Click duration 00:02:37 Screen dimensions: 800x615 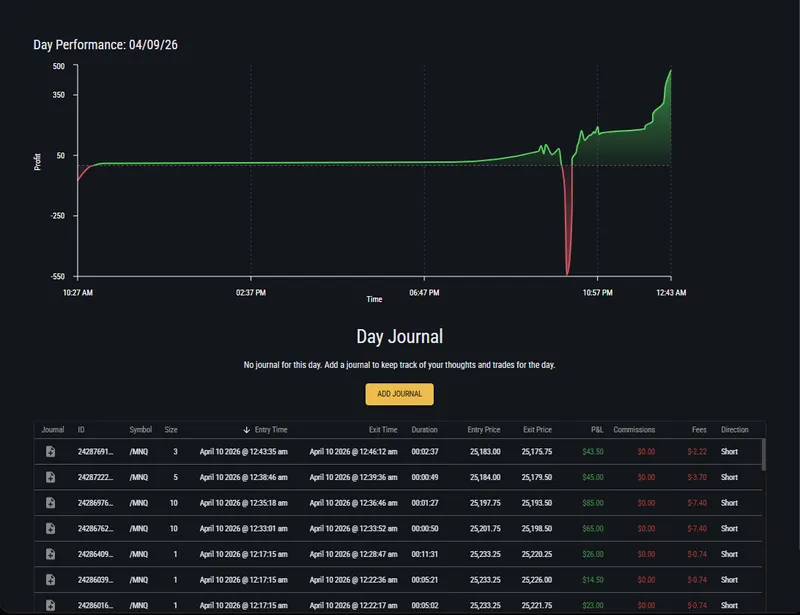(425, 452)
